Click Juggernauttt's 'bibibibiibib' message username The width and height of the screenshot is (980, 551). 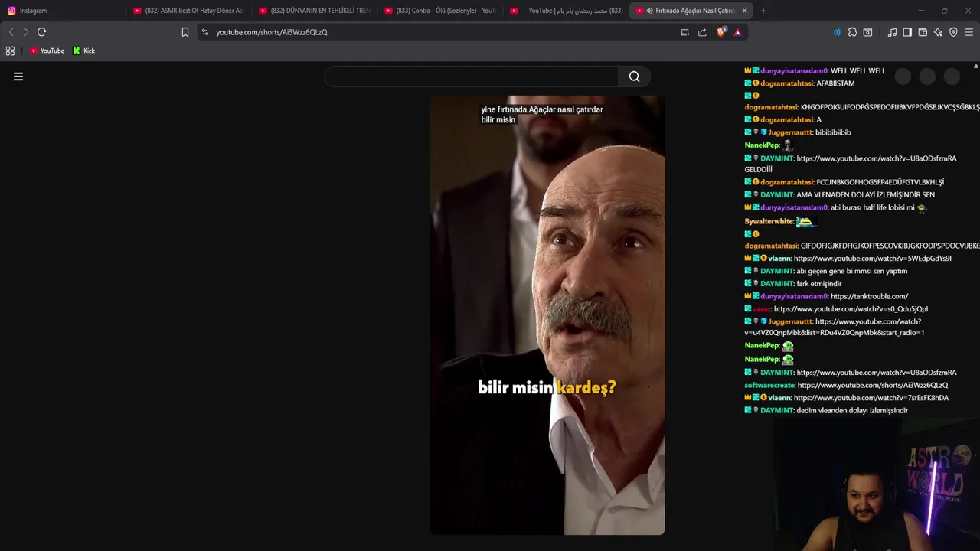click(790, 132)
